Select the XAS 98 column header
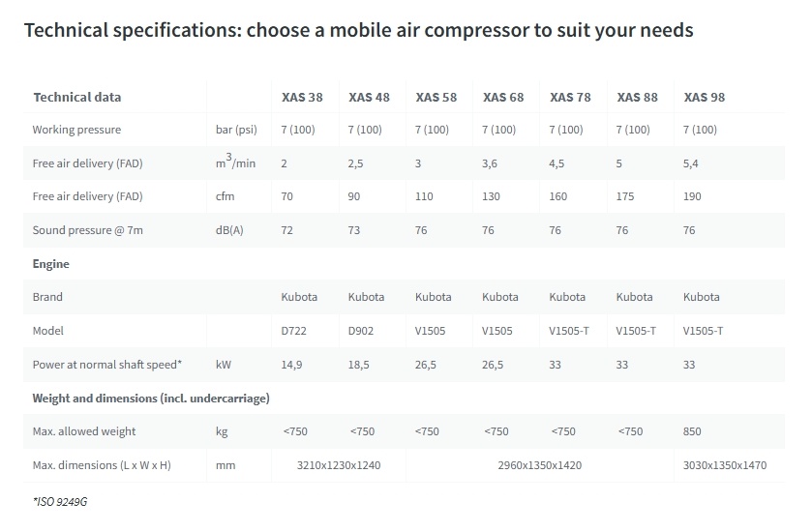This screenshot has height=532, width=812. 704,97
